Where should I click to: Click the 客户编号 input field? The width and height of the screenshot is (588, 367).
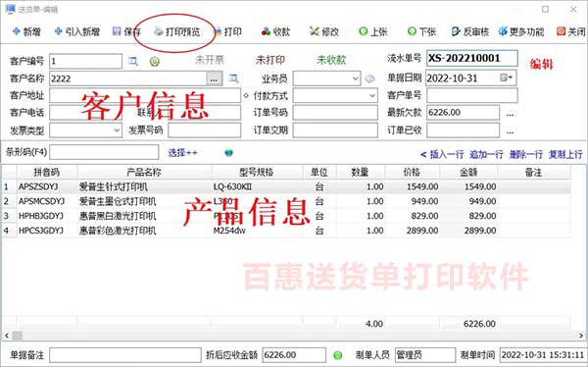(x=85, y=61)
